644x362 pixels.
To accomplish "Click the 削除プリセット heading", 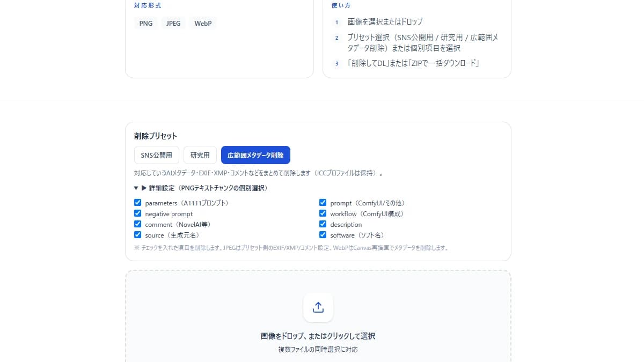I will (x=156, y=136).
